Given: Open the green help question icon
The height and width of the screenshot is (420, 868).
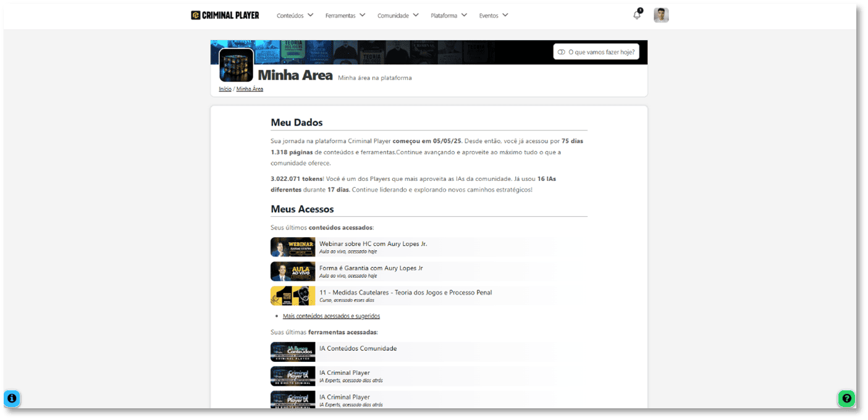Looking at the screenshot, I should [846, 398].
